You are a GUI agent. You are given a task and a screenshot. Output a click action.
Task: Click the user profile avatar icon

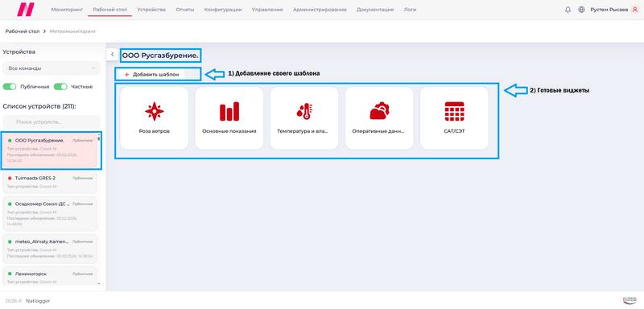tap(634, 10)
